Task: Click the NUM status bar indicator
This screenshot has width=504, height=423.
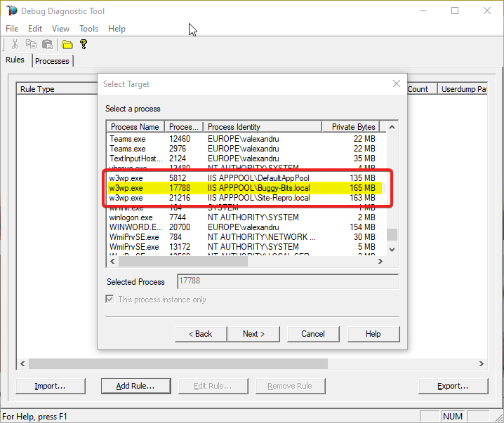Action: point(453,416)
